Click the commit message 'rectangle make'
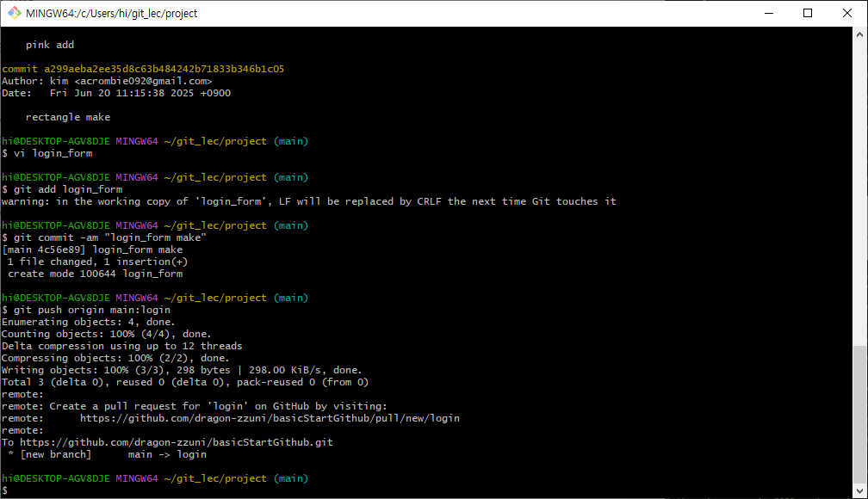The image size is (868, 499). [68, 117]
